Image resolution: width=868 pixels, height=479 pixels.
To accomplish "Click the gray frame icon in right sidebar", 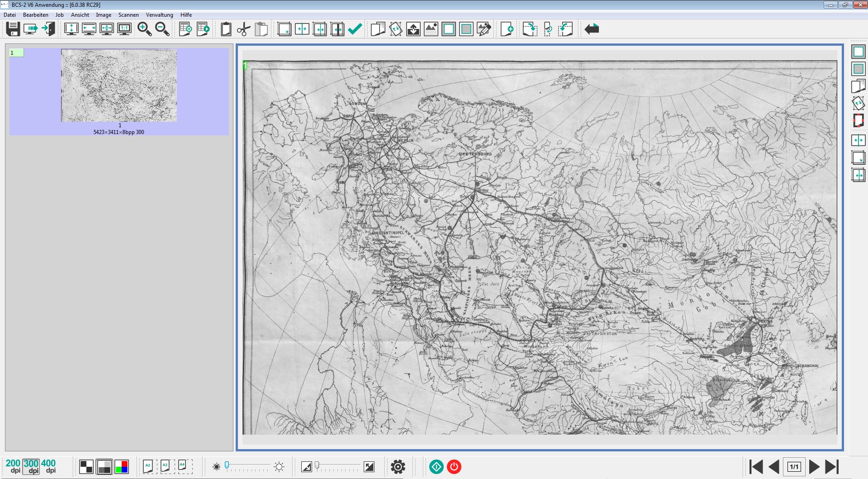I will tap(858, 69).
